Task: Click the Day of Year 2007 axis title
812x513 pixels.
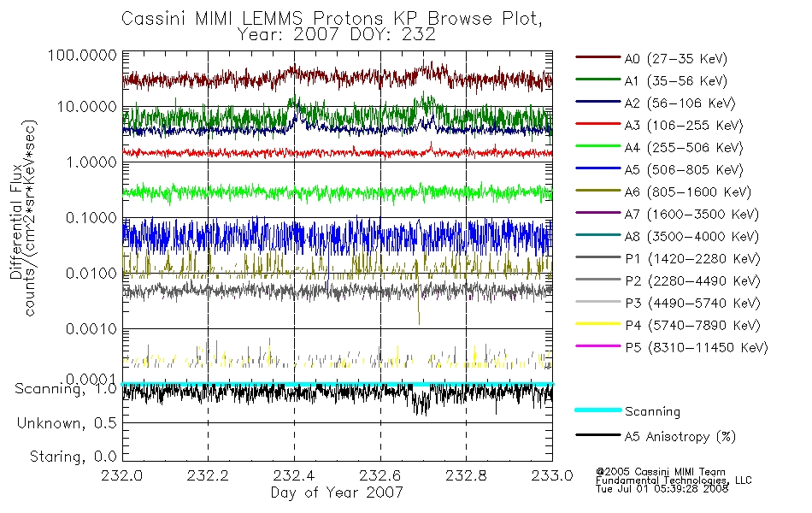Action: click(337, 492)
